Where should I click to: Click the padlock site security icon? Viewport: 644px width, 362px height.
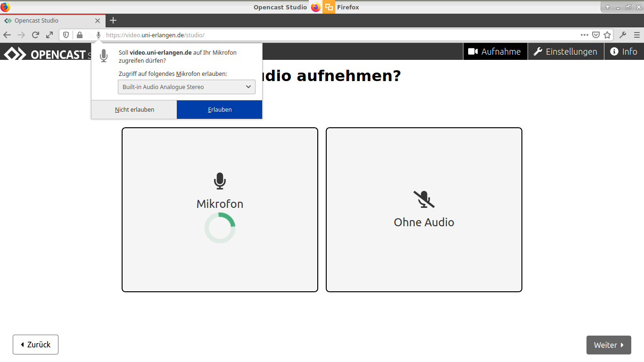80,35
